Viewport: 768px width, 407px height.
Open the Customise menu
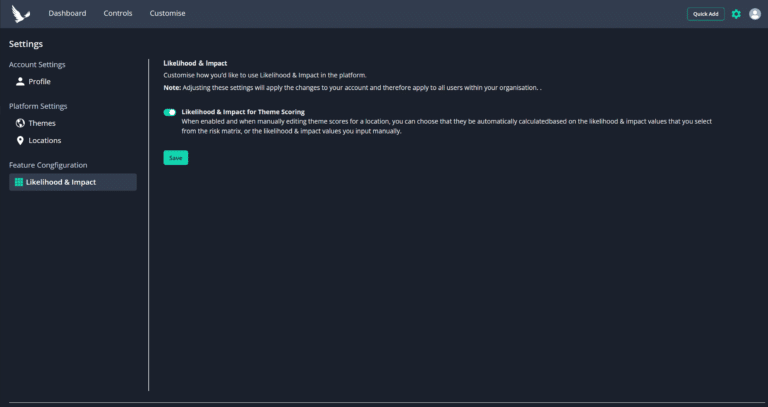(x=168, y=13)
